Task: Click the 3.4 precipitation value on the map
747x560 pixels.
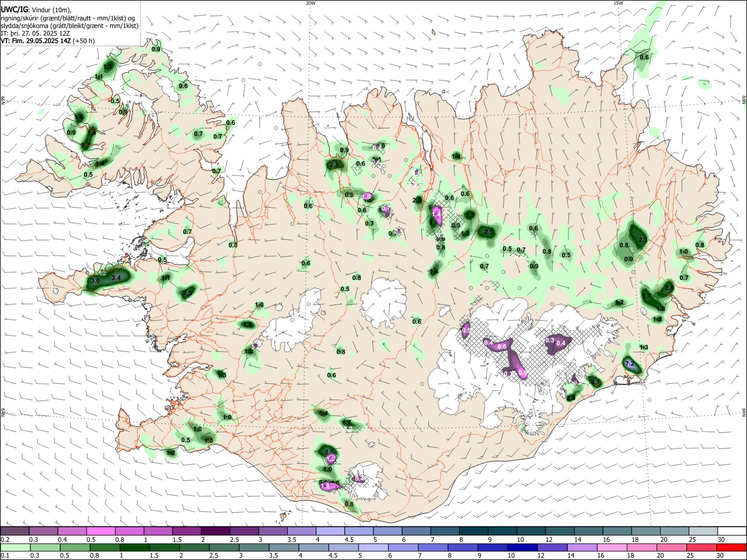Action: 116,278
